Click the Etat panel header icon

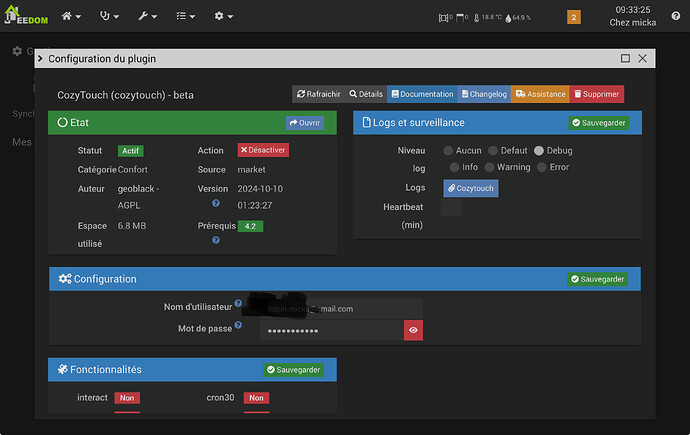tap(62, 123)
